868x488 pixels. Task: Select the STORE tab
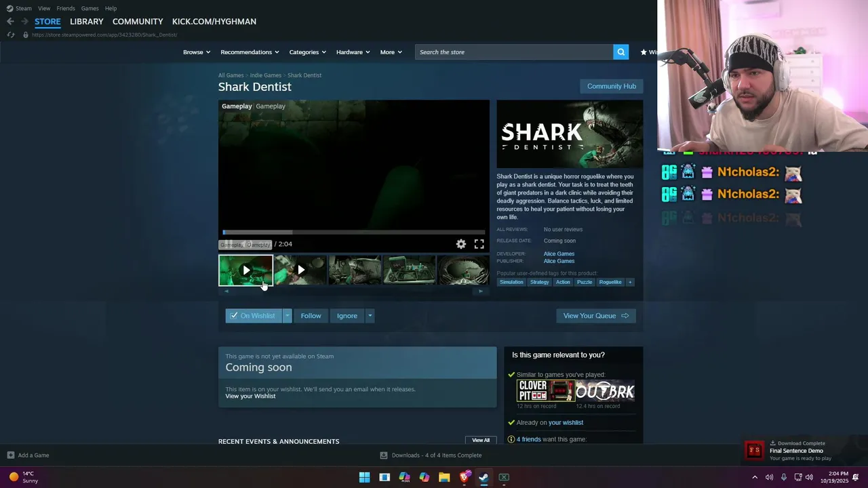[x=47, y=22]
